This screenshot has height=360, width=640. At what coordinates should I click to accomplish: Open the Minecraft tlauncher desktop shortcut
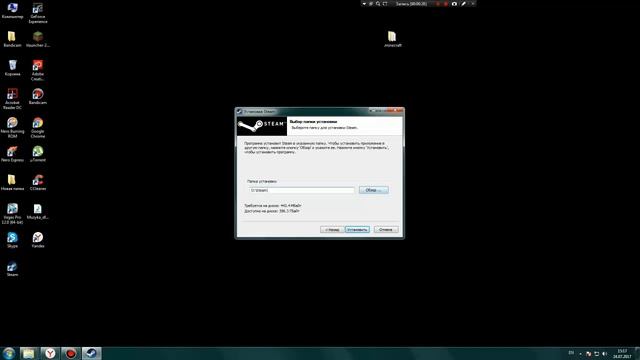38,39
